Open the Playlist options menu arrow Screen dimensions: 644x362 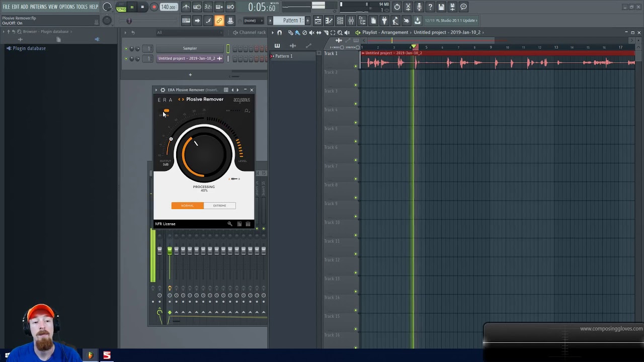[273, 33]
